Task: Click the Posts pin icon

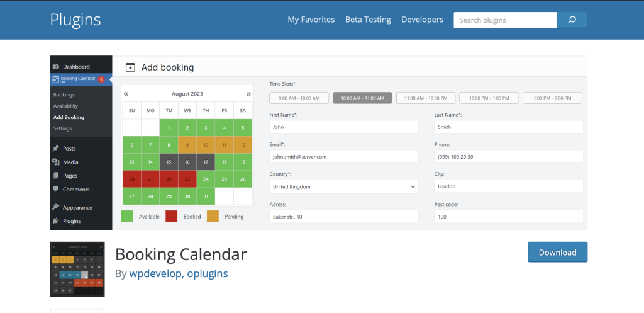Action: pyautogui.click(x=56, y=148)
